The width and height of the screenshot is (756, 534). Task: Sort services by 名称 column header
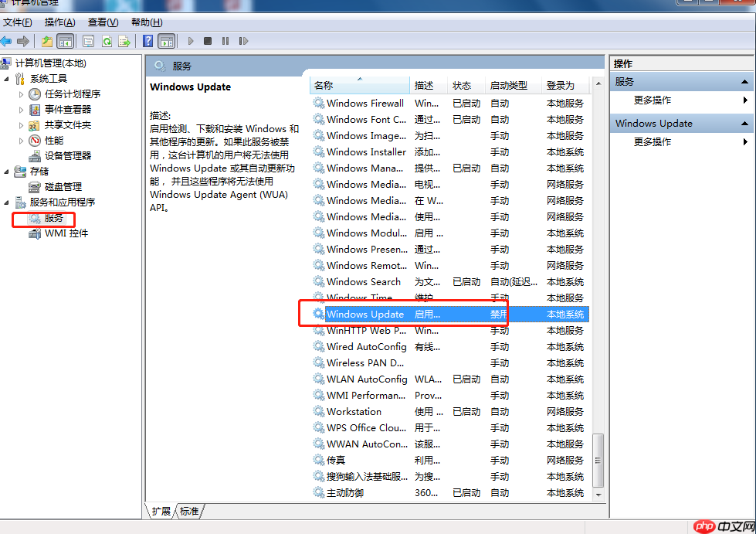(360, 85)
